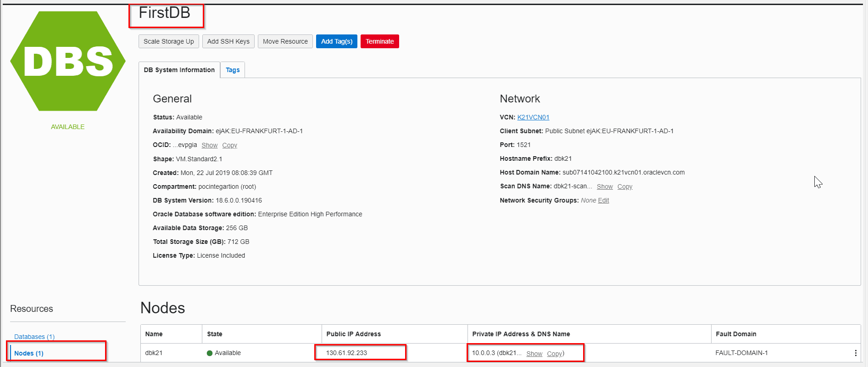Click the Move Resource button
Screen dimensions: 868x367
285,41
